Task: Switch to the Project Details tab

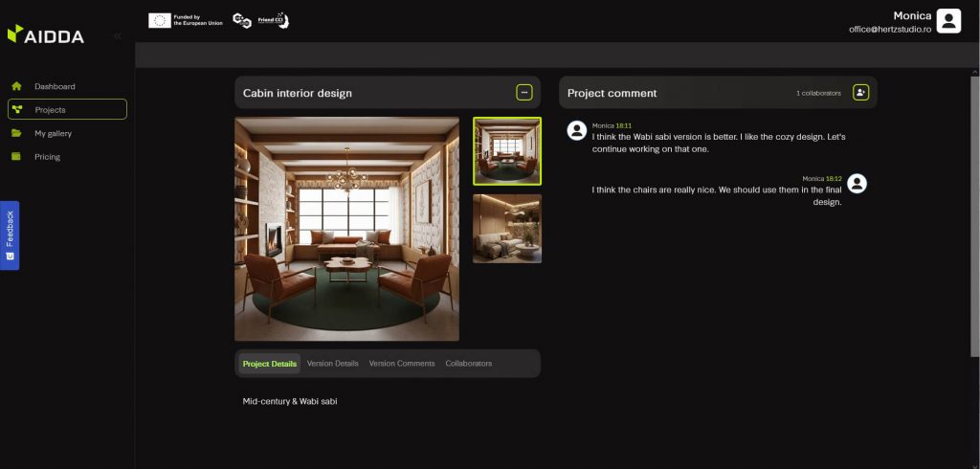Action: (269, 364)
